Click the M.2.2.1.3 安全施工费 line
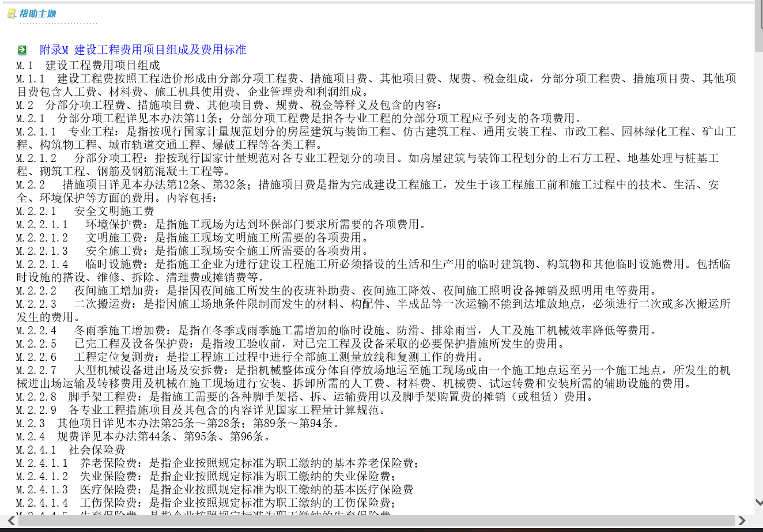The image size is (763, 532). pyautogui.click(x=192, y=251)
